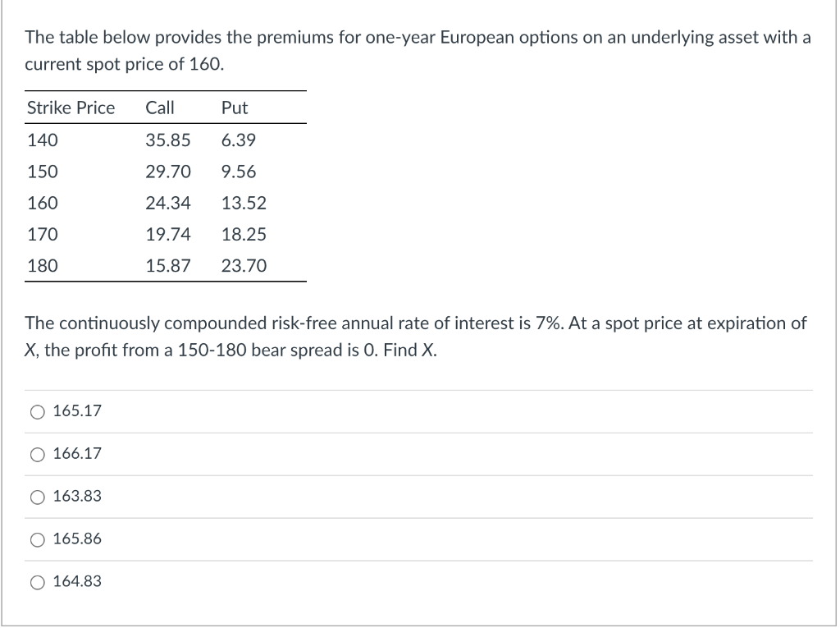Select the 163.83 radio button
840x628 pixels.
(37, 496)
